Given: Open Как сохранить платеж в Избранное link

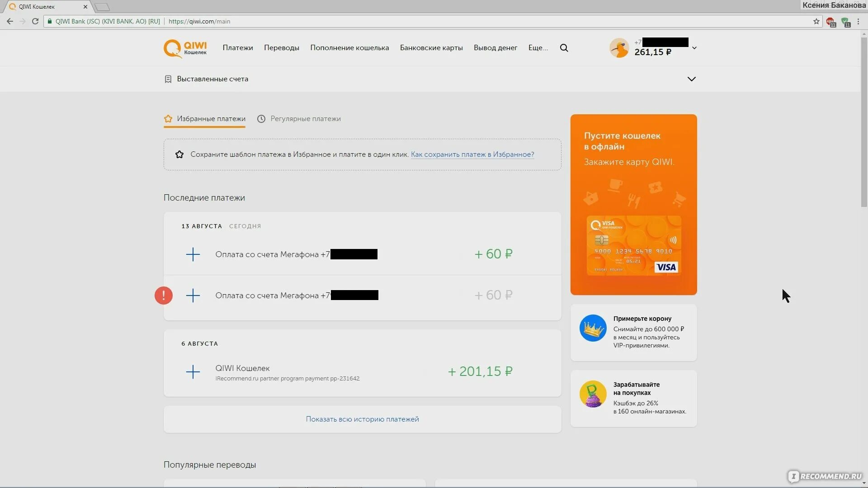Looking at the screenshot, I should click(472, 155).
